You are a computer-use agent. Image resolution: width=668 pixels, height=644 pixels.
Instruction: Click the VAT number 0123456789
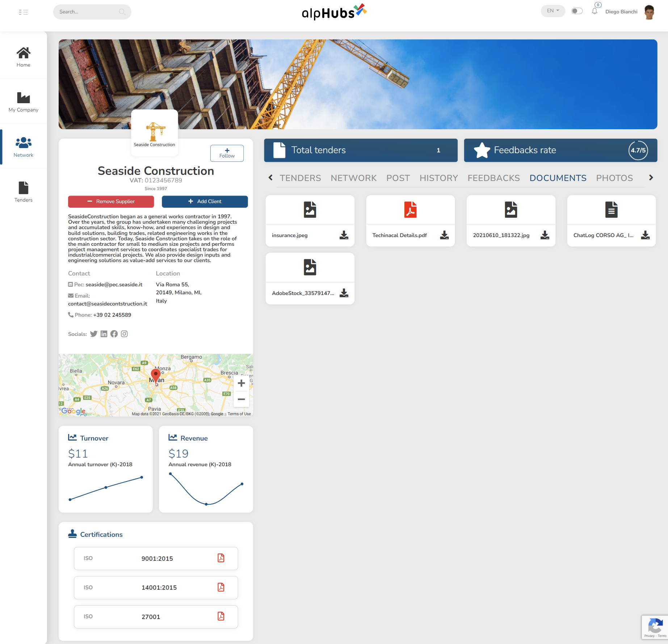[x=163, y=180]
